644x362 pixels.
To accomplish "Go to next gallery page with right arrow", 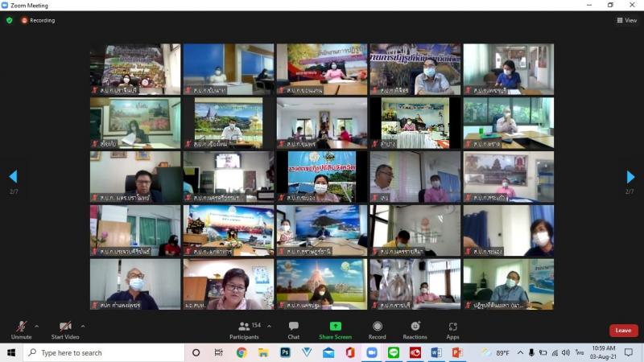I will coord(630,176).
